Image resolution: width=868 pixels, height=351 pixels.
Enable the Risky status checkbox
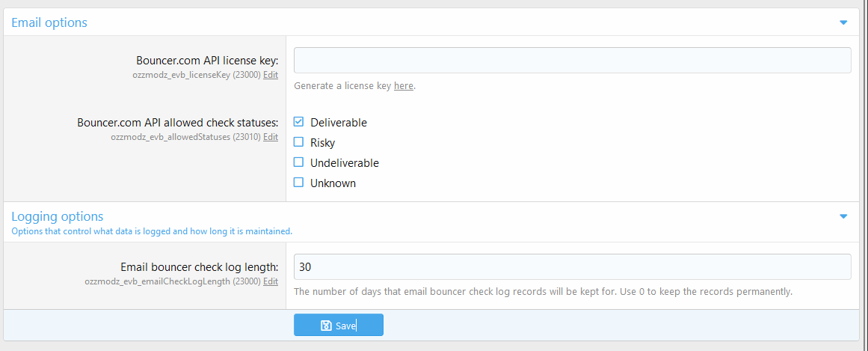click(x=299, y=142)
